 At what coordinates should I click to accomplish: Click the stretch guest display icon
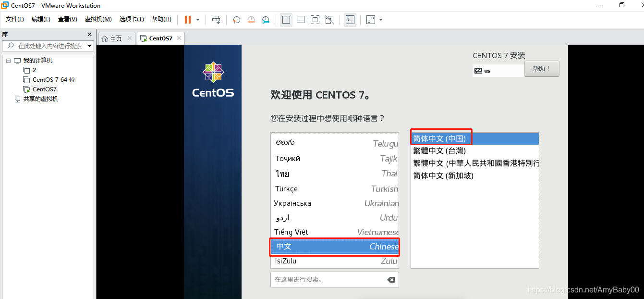[371, 20]
